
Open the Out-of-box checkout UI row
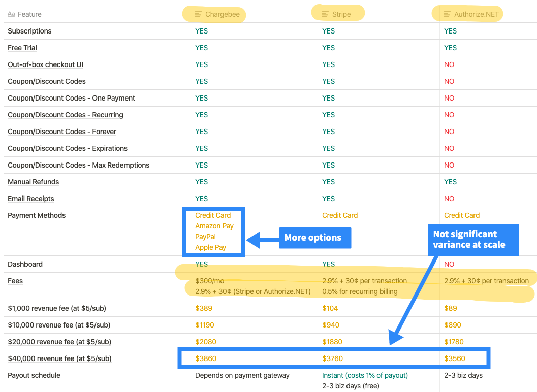(x=46, y=64)
